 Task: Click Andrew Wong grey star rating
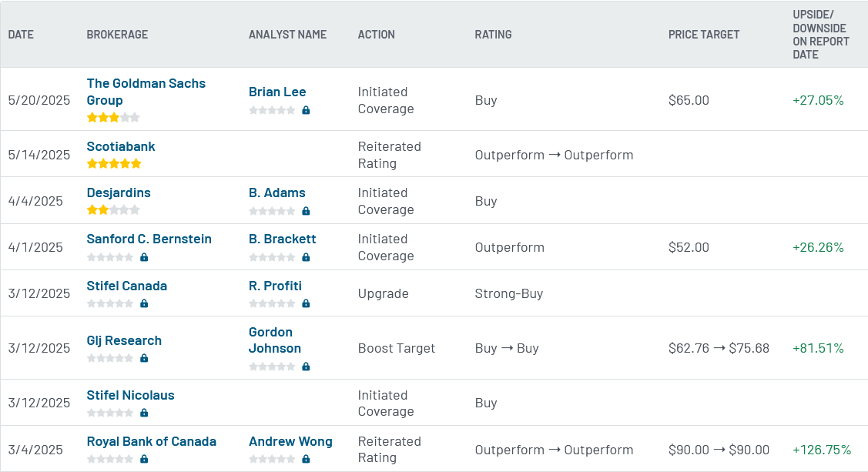click(x=272, y=459)
